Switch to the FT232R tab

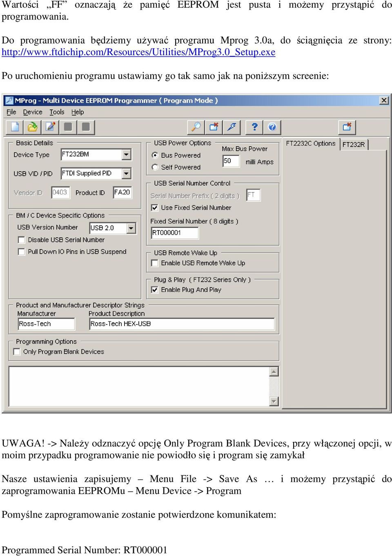pyautogui.click(x=354, y=145)
